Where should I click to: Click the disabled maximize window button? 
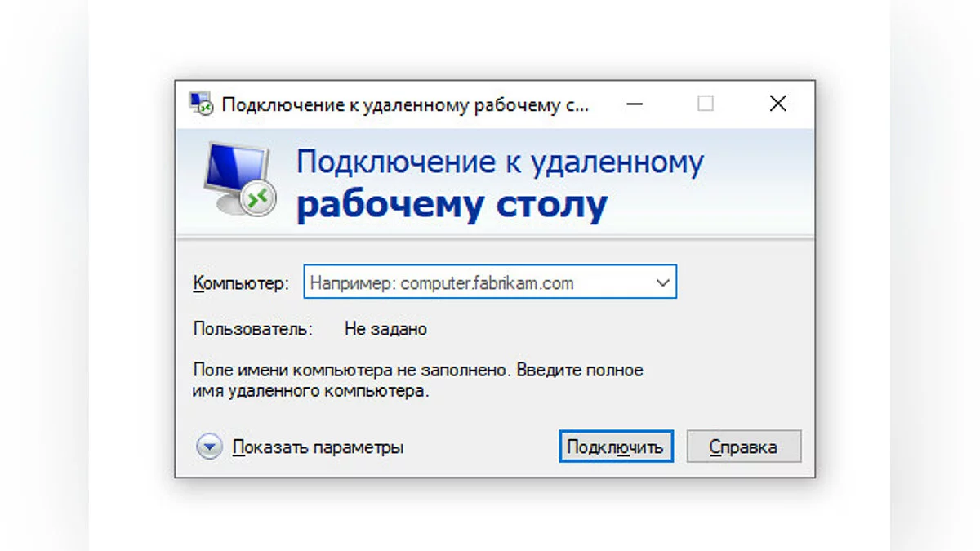(706, 104)
